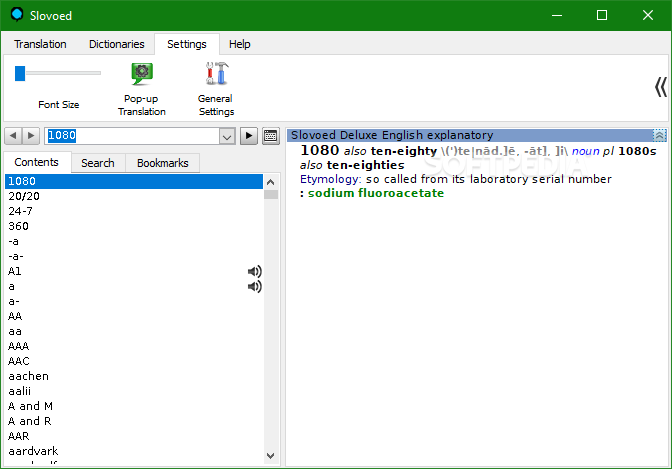Screen dimensions: 672x469
Task: Click the Slovoed app logo
Action: tap(17, 15)
